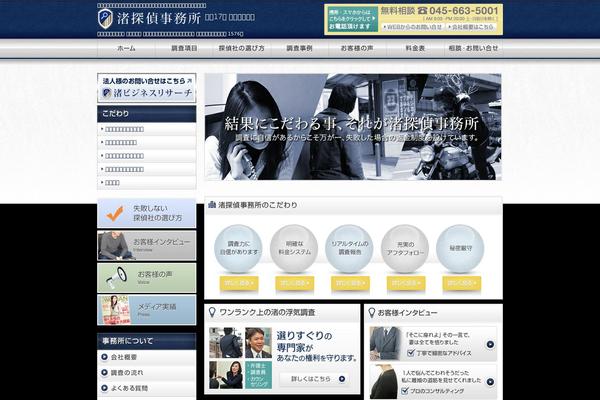Screen dimensions: 600x400
Task: Click the WEBからのお問い合せ button
Action: pyautogui.click(x=413, y=27)
